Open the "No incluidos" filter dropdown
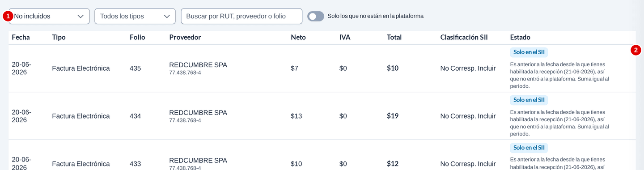The image size is (644, 170). click(x=49, y=16)
